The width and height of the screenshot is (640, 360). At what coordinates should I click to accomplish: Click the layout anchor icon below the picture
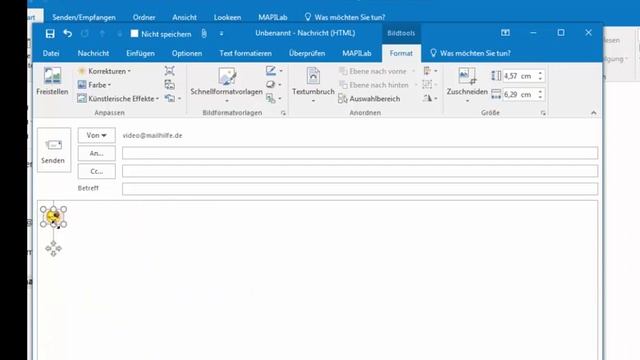(53, 248)
